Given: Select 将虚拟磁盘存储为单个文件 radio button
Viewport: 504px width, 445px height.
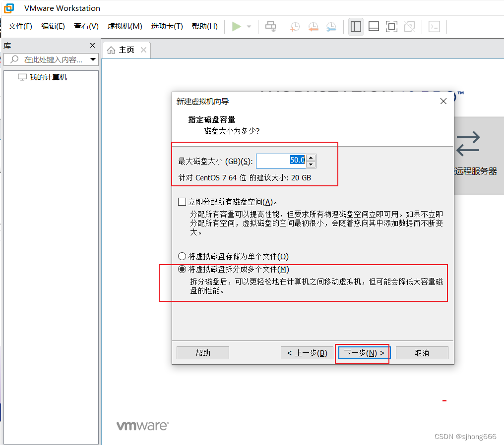Looking at the screenshot, I should pyautogui.click(x=182, y=256).
